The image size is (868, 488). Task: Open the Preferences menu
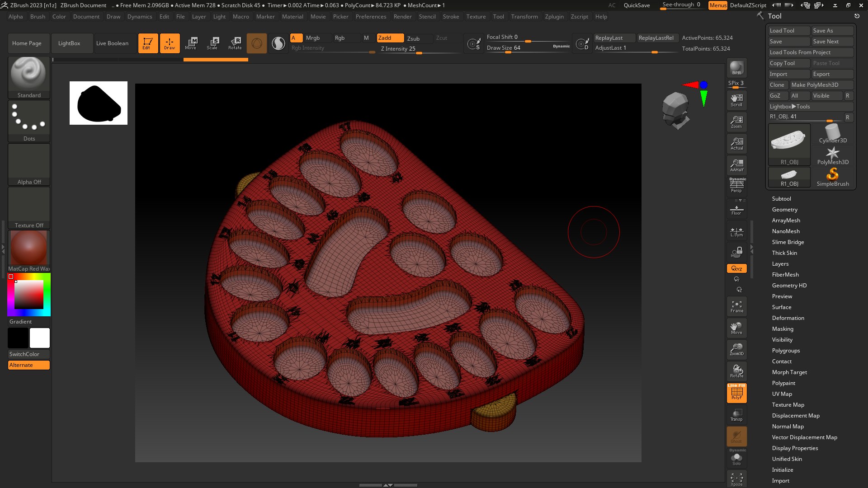coord(371,17)
